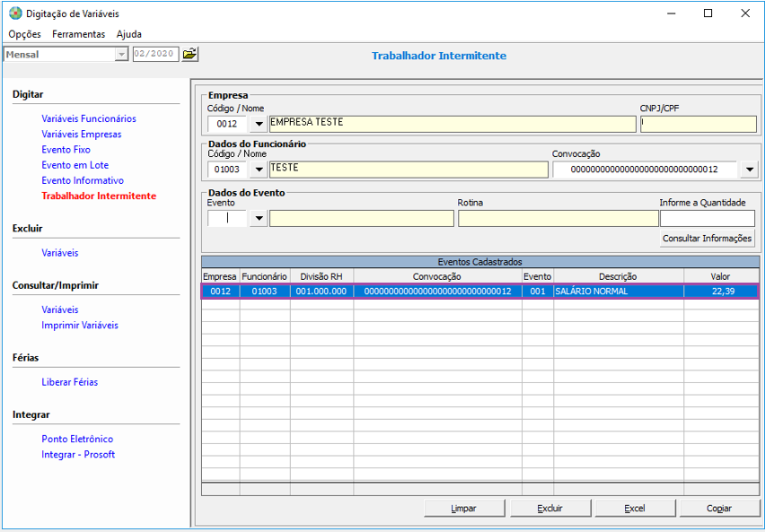The height and width of the screenshot is (532, 765).
Task: Click the Copiar button
Action: click(719, 508)
